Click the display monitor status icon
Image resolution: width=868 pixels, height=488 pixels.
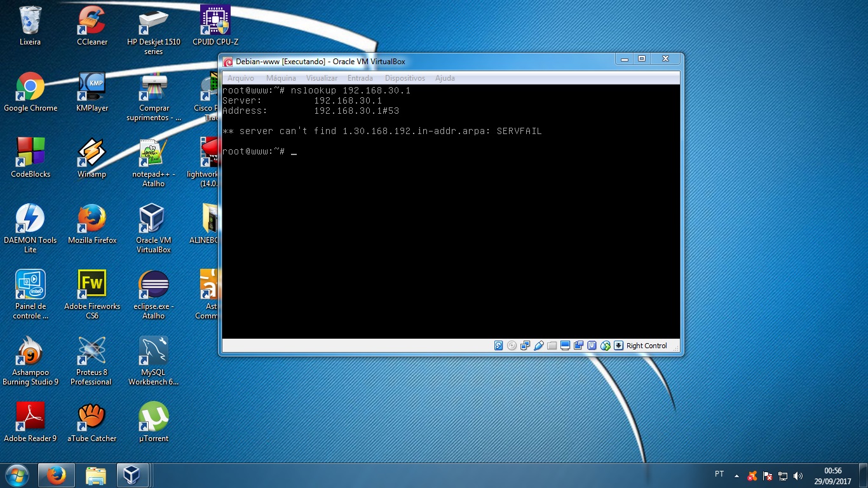(566, 346)
